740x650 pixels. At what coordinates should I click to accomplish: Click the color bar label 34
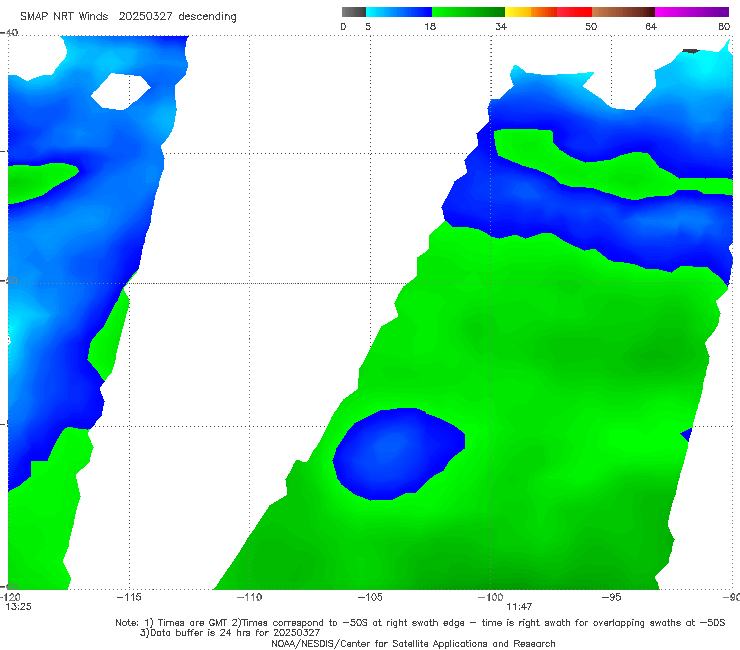tap(501, 26)
